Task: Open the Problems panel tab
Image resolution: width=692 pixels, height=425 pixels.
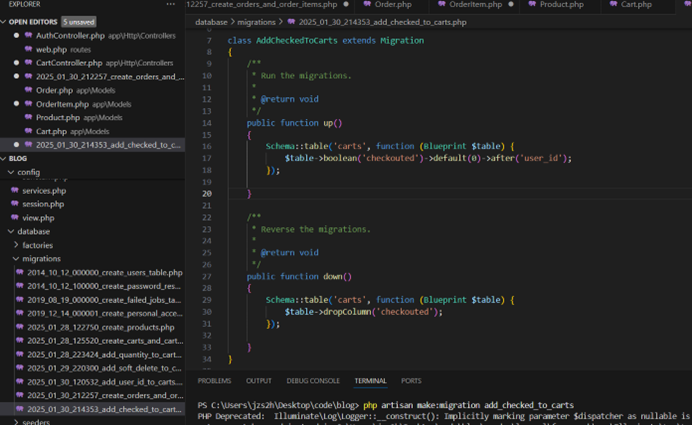Action: point(214,381)
